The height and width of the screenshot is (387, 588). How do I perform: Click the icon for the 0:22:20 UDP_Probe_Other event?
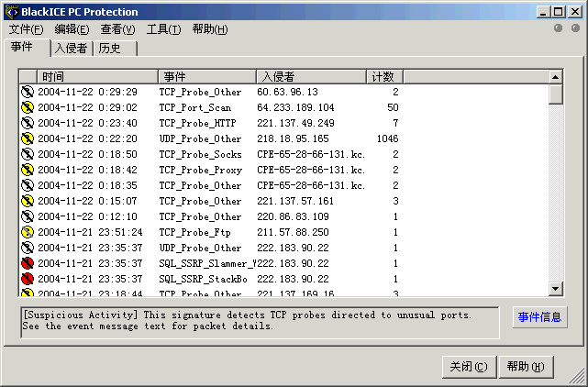(28, 138)
